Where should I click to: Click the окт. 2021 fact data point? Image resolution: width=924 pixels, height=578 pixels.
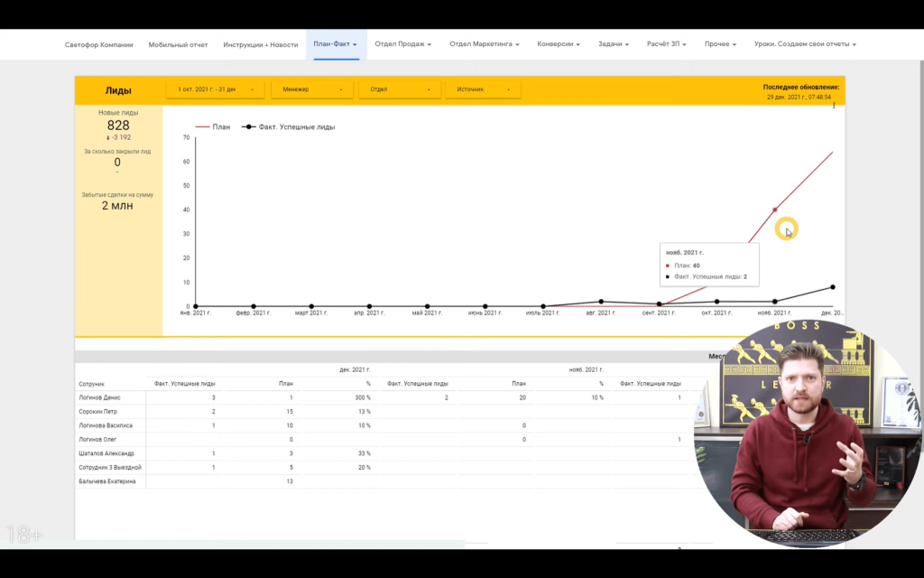(716, 302)
